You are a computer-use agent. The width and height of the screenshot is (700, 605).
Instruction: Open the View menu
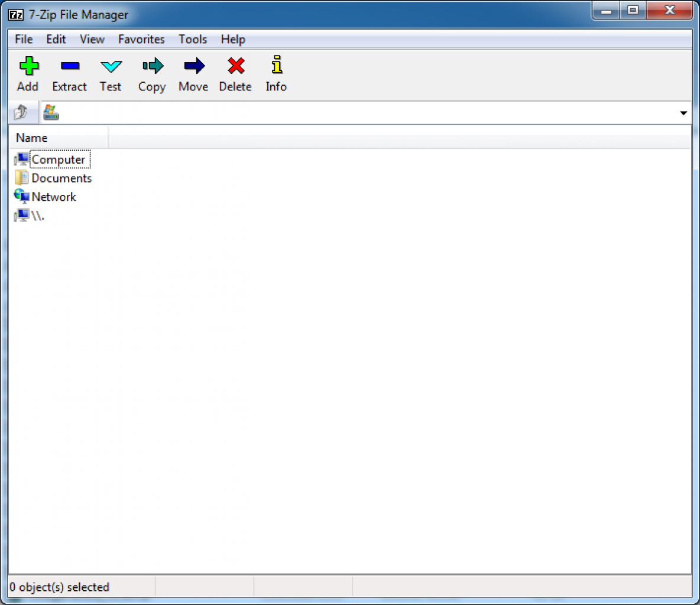click(x=92, y=39)
